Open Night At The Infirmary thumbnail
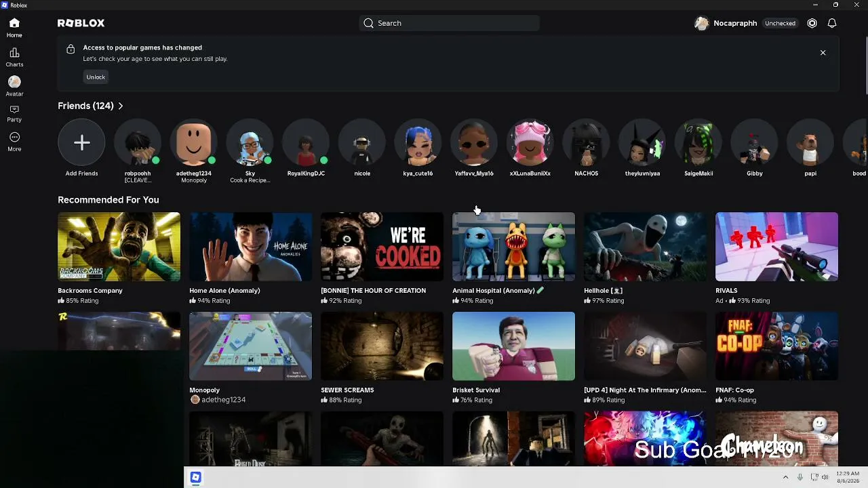The height and width of the screenshot is (488, 868). pos(646,346)
